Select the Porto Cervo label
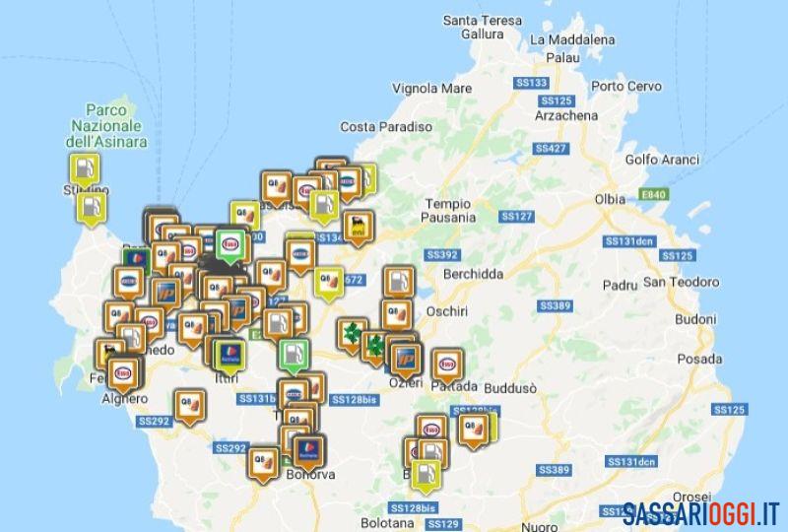Screen dimensions: 788x532 click(626, 87)
